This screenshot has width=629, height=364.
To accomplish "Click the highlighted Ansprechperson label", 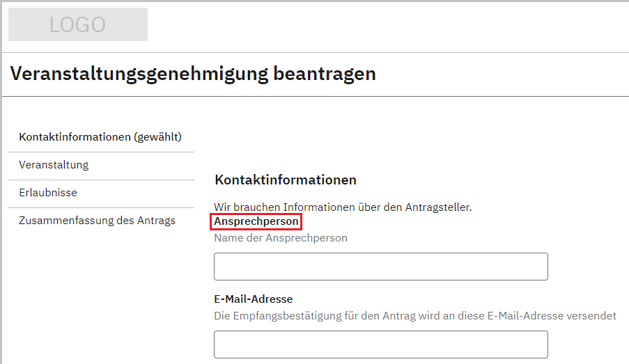I will click(x=257, y=221).
